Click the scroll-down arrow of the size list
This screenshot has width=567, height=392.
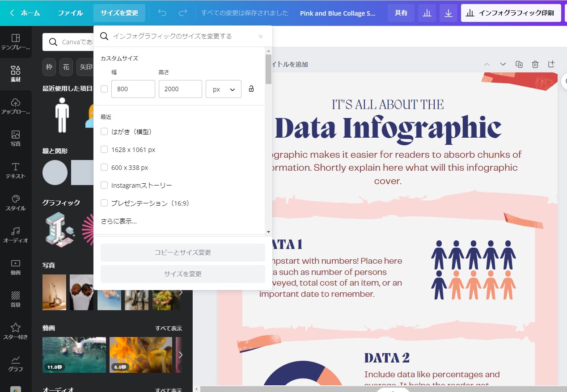pos(268,232)
